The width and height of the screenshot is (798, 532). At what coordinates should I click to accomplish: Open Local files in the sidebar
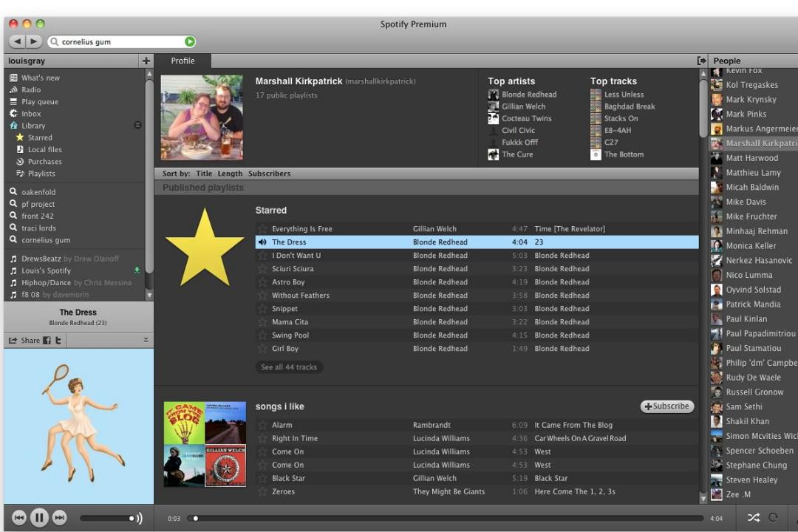45,150
